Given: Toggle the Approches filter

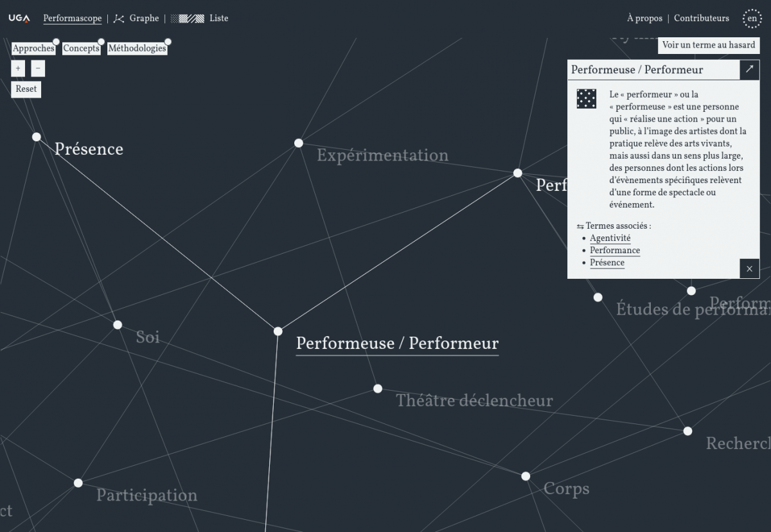Looking at the screenshot, I should click(x=33, y=49).
